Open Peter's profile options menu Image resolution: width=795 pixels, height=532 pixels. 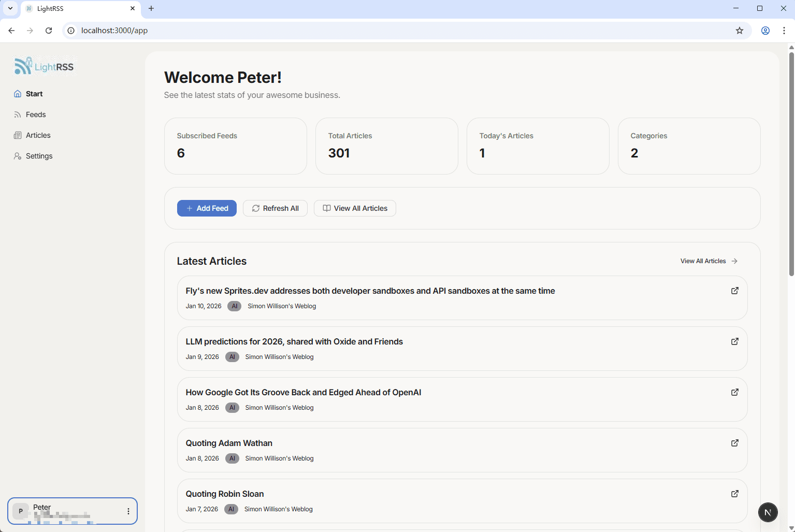128,511
